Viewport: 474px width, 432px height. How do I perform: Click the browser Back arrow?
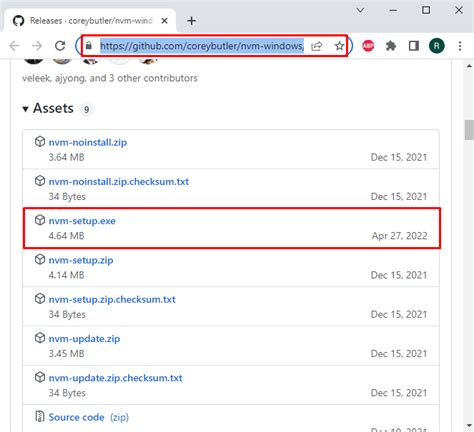click(x=14, y=46)
